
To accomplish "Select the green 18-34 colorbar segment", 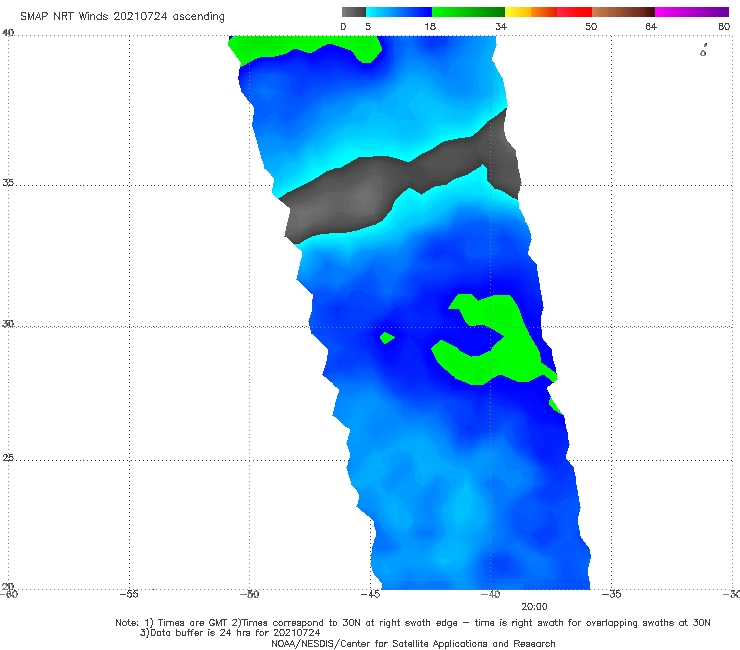I will point(468,12).
